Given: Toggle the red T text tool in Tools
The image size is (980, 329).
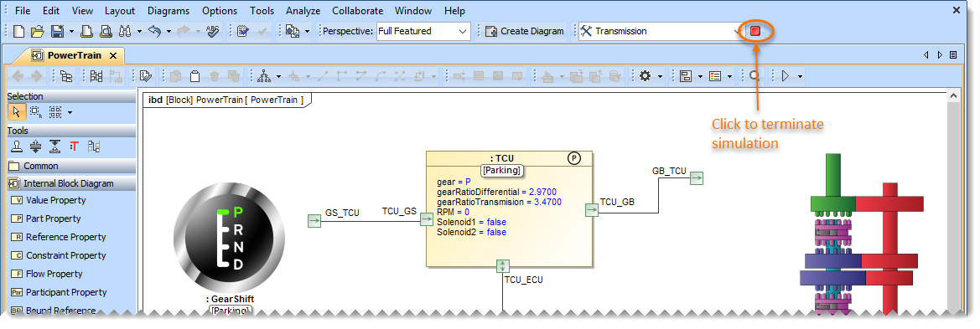Looking at the screenshot, I should [x=75, y=147].
